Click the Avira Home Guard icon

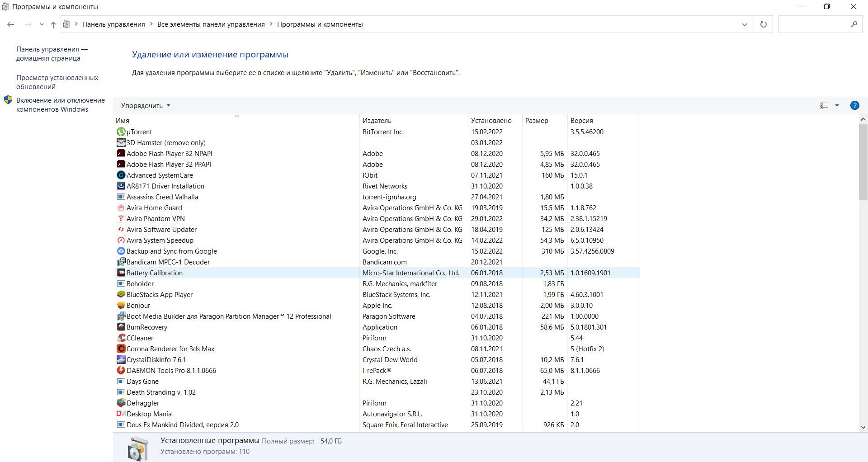(x=121, y=207)
